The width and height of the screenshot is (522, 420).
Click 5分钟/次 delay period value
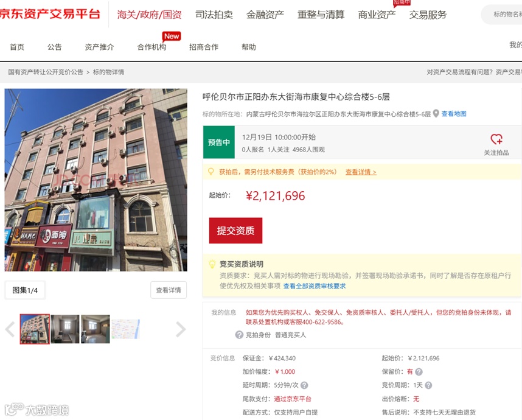point(286,385)
